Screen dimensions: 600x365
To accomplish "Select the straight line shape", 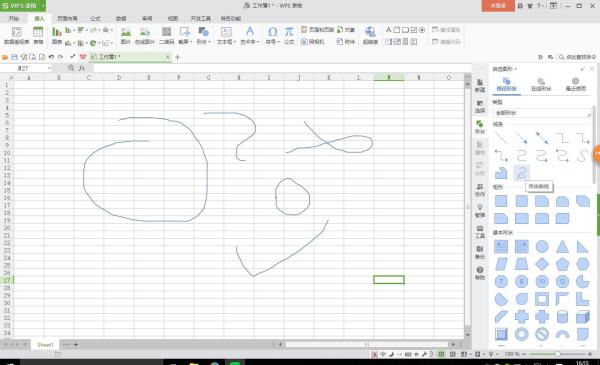I will coord(501,138).
